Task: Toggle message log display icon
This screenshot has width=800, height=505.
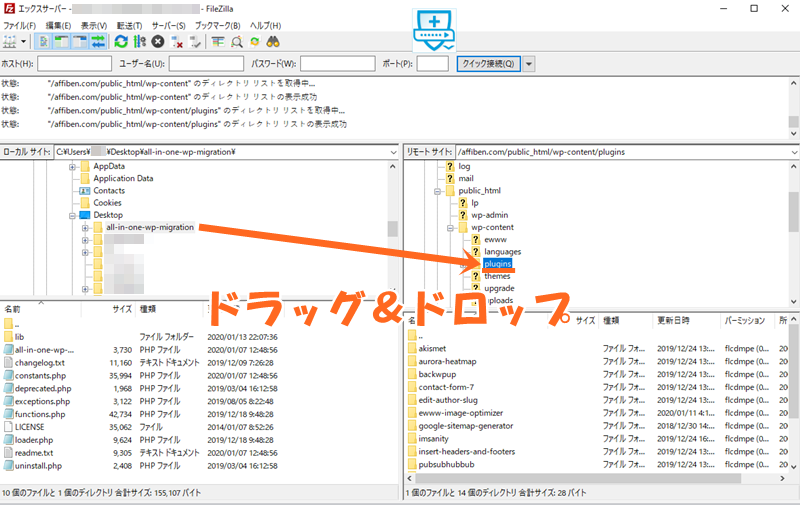Action: [45, 42]
